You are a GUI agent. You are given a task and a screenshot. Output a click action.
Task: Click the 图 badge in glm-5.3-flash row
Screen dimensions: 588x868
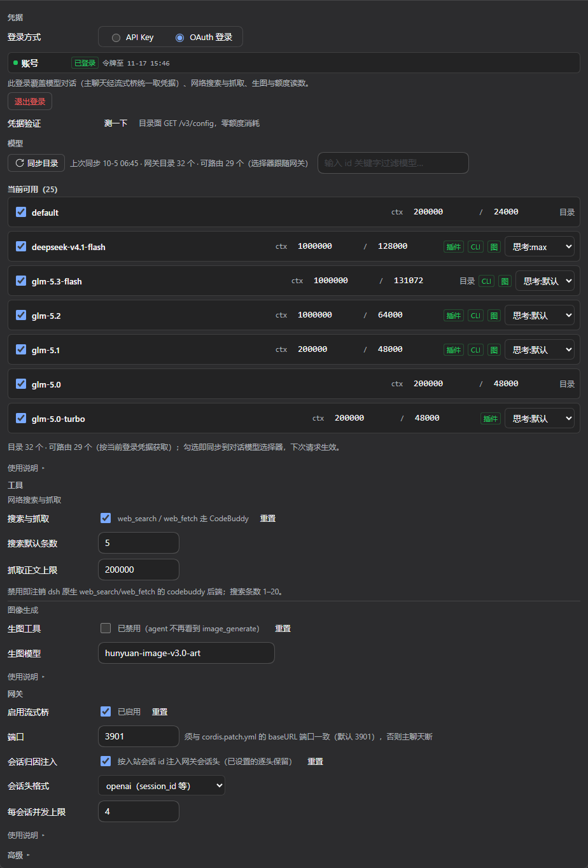(x=505, y=281)
